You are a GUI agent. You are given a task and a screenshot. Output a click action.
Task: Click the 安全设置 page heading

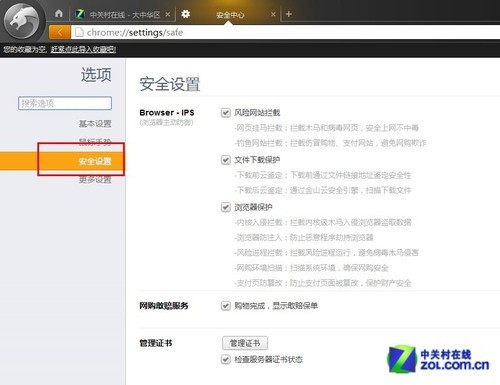click(169, 84)
